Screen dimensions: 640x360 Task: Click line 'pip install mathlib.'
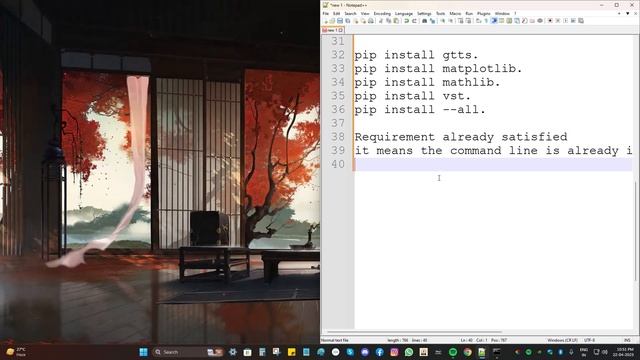coord(427,82)
